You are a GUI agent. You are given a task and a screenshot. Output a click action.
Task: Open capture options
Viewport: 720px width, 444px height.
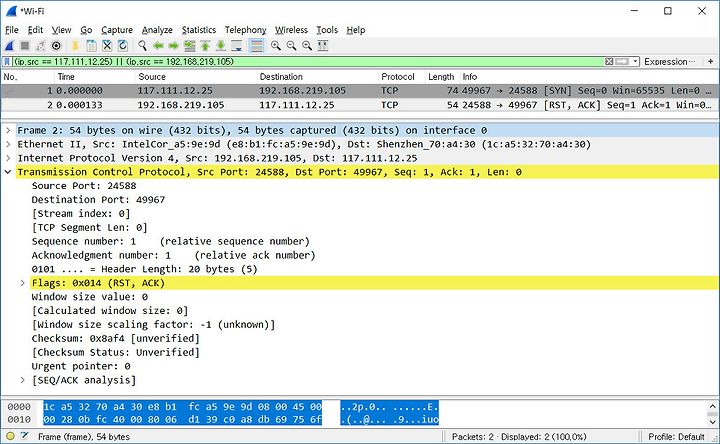pos(56,45)
